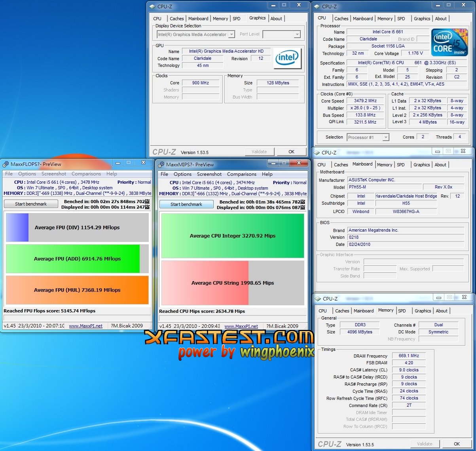Open File menu in MaxxMIPS
Viewport: 476px width, 451px height.
point(164,174)
